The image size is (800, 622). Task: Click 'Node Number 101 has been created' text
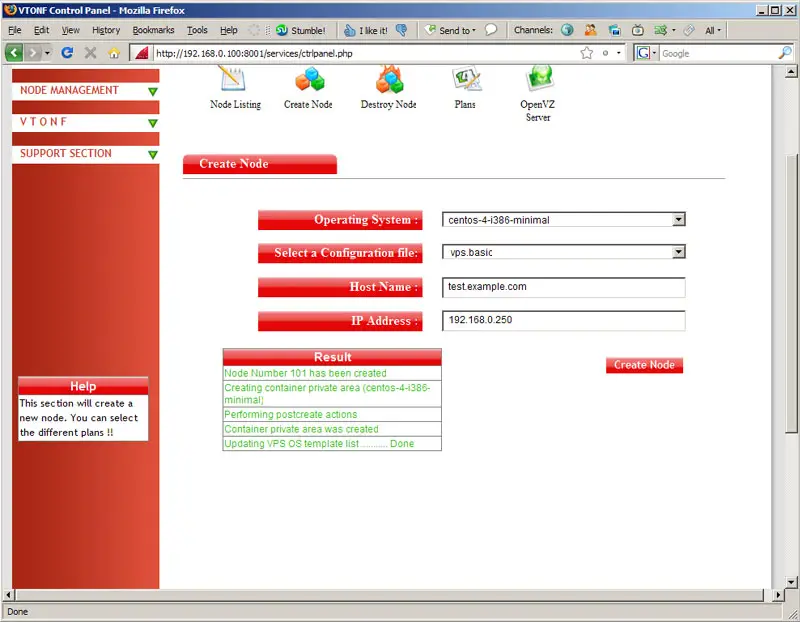pos(305,374)
